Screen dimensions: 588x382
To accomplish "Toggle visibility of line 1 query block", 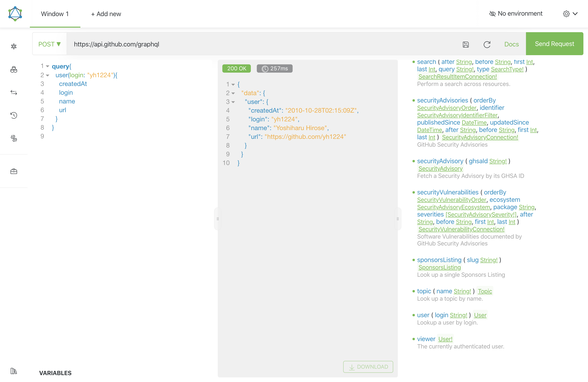I will (x=47, y=66).
